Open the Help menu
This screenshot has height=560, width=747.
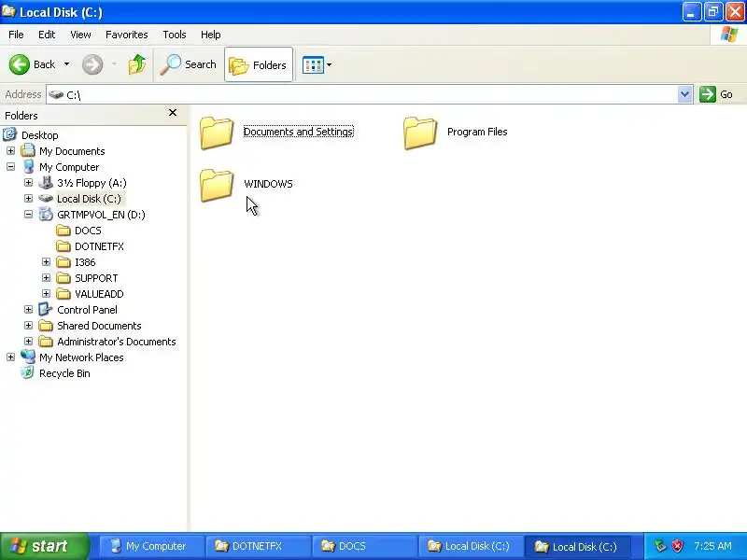coord(211,35)
